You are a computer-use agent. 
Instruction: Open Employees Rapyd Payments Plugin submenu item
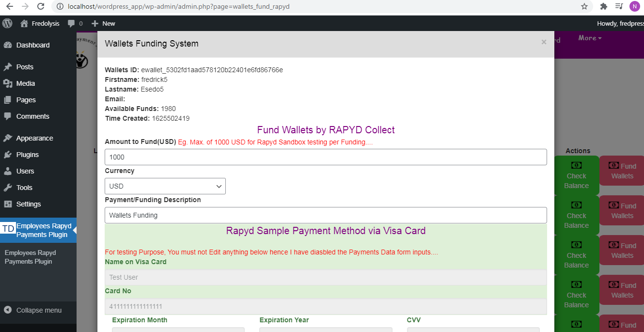click(x=31, y=257)
